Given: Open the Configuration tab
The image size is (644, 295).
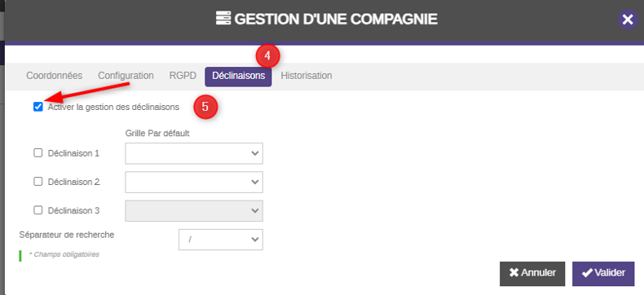Looking at the screenshot, I should 126,76.
